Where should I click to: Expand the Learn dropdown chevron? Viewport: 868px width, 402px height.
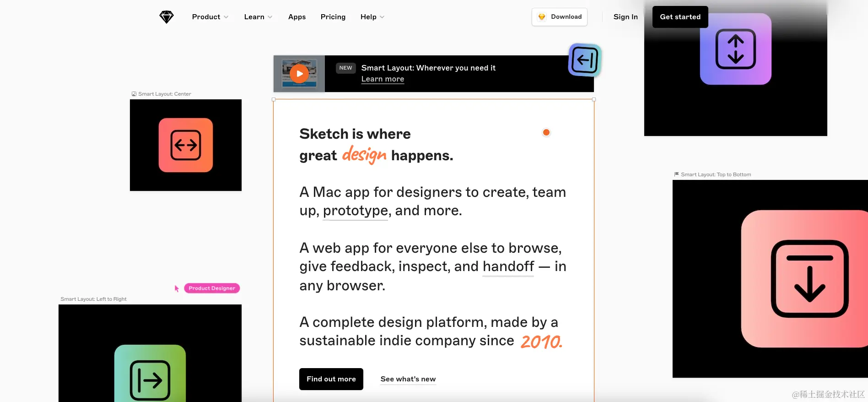[x=270, y=17]
